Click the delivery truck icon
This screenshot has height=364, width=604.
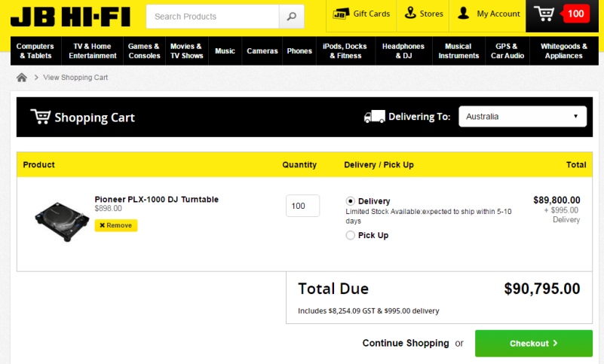click(375, 117)
